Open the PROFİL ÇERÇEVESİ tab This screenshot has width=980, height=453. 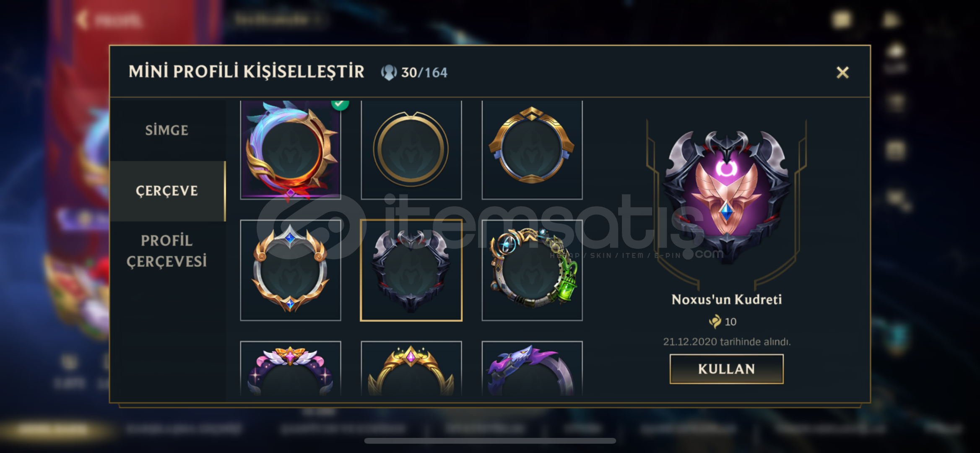(x=167, y=251)
